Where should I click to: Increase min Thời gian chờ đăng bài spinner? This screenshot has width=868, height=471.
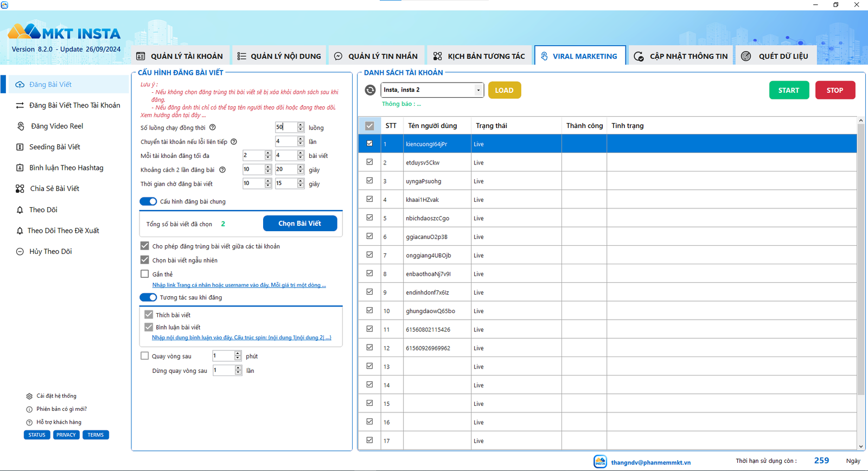(268, 181)
